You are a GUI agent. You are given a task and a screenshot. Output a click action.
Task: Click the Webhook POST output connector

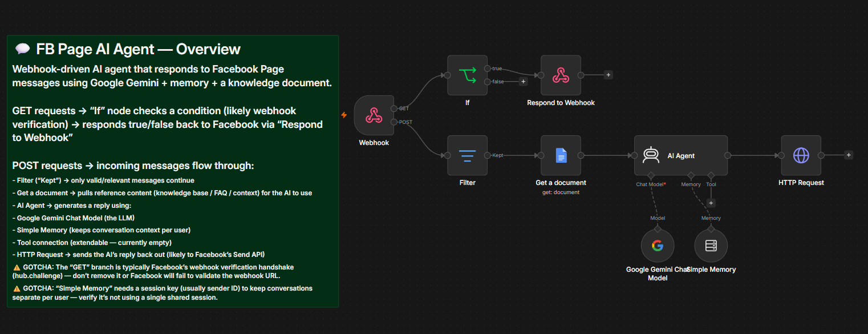394,122
